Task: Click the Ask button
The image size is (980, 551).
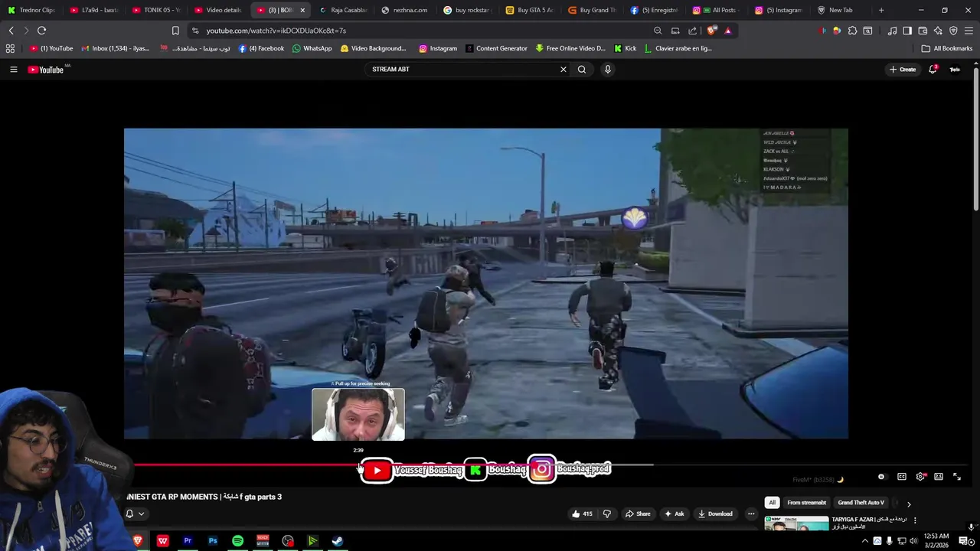Action: pos(675,514)
